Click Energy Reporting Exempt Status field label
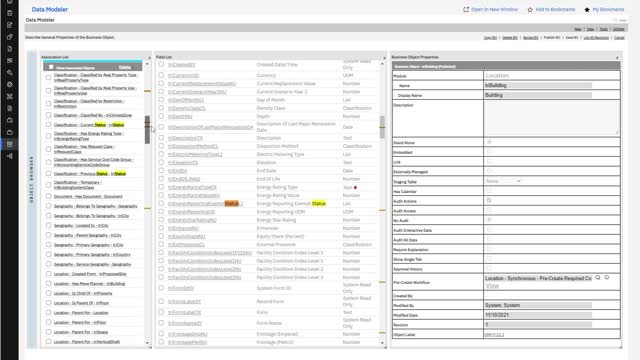 [291, 204]
